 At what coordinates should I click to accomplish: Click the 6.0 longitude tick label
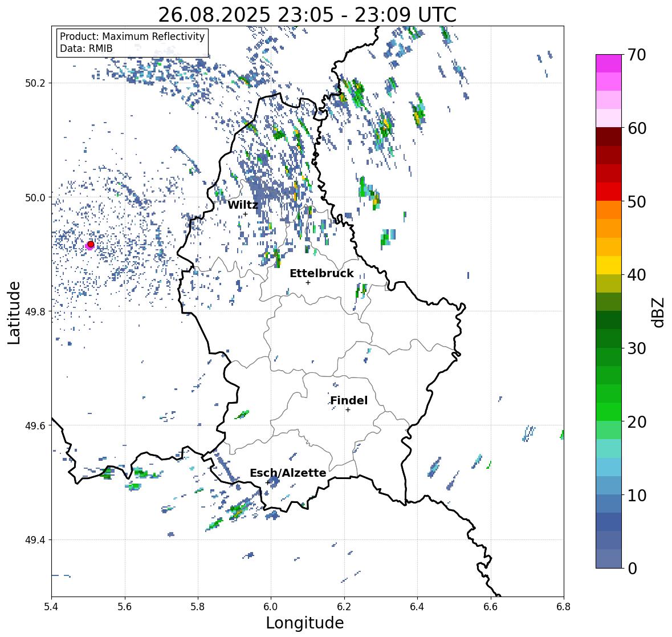(271, 606)
